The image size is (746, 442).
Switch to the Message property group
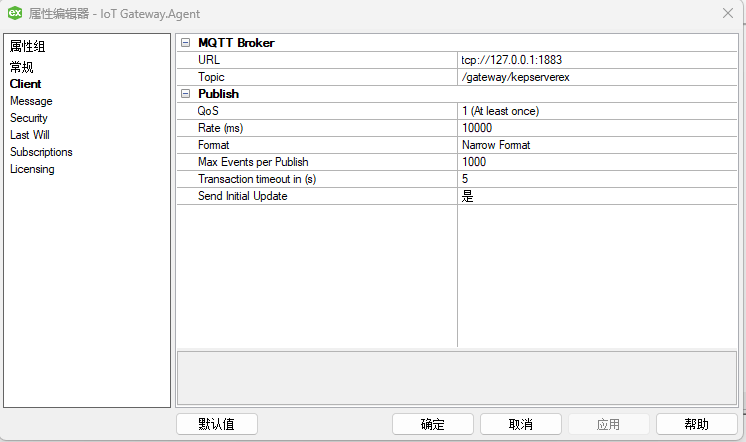point(31,101)
